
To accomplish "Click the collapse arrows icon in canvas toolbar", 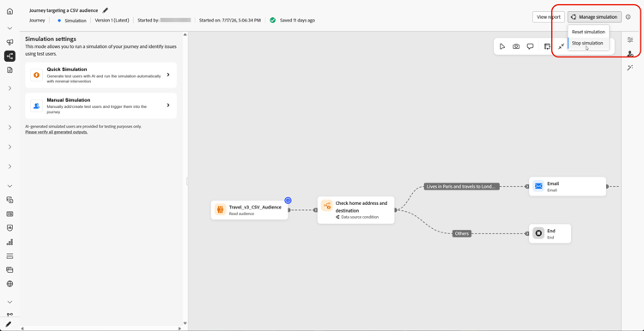I will 561,46.
